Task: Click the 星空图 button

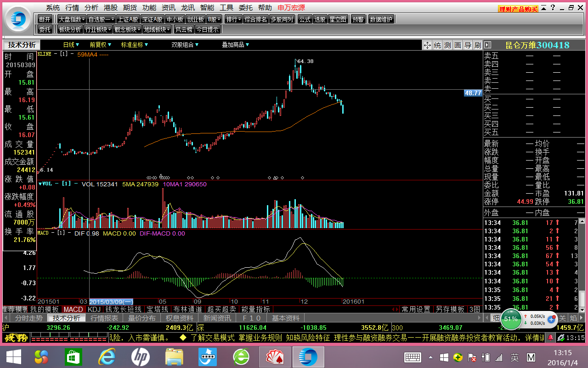Action: [x=338, y=19]
